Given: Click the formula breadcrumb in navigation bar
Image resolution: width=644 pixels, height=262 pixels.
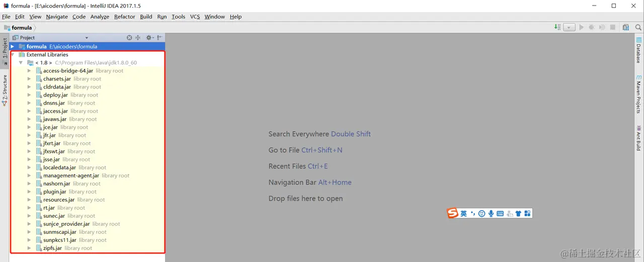Looking at the screenshot, I should point(18,28).
